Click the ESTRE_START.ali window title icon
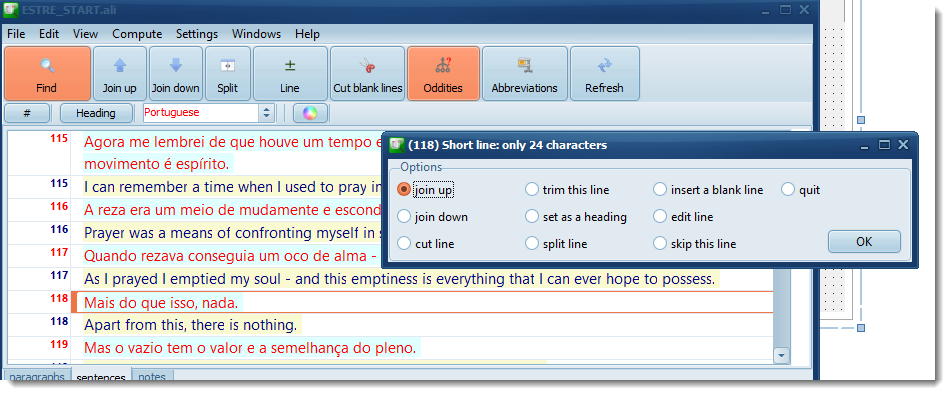The width and height of the screenshot is (950, 395). pyautogui.click(x=10, y=10)
